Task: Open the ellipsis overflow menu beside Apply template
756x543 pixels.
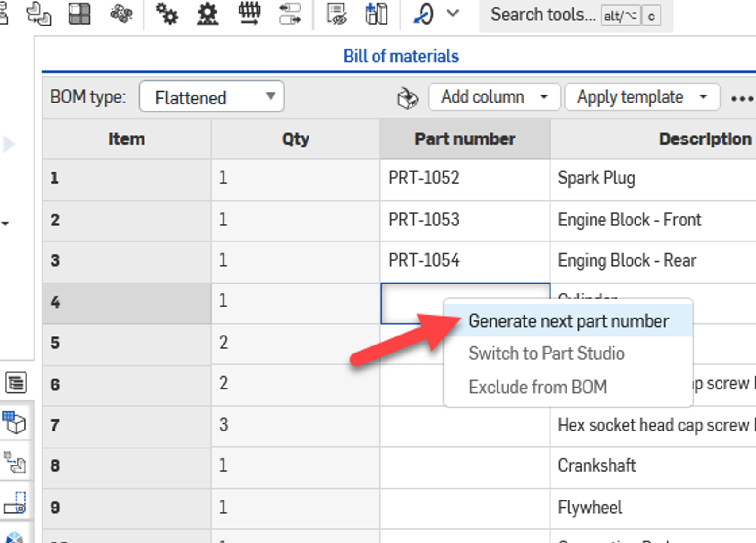Action: tap(742, 98)
